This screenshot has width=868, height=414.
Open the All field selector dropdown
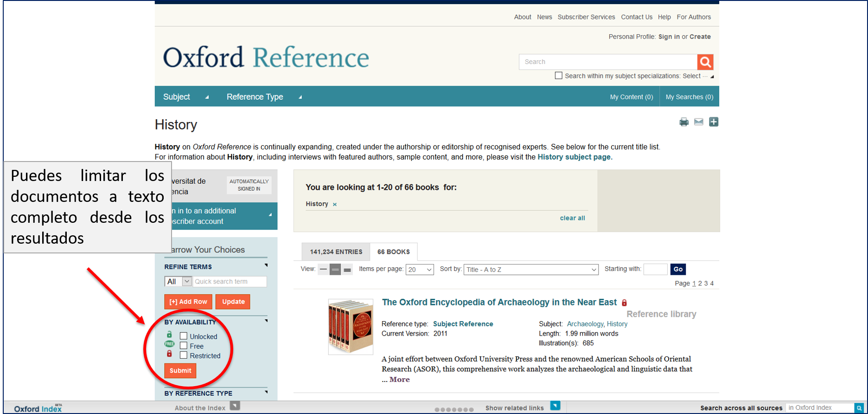(178, 282)
